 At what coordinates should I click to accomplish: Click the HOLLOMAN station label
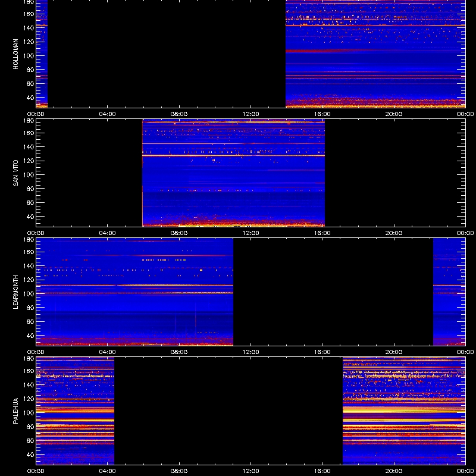pyautogui.click(x=15, y=54)
